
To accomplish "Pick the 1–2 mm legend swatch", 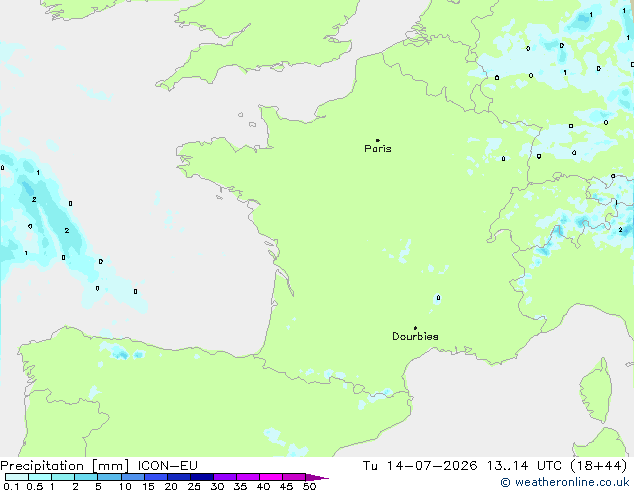I will [63, 477].
